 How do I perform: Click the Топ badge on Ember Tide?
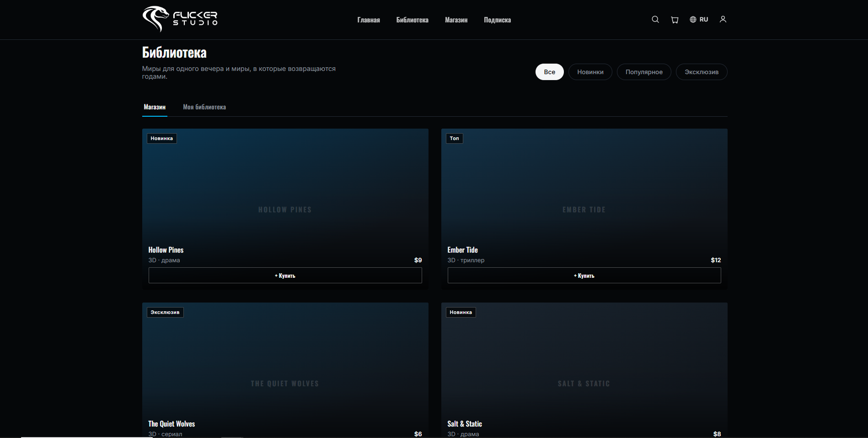click(455, 138)
